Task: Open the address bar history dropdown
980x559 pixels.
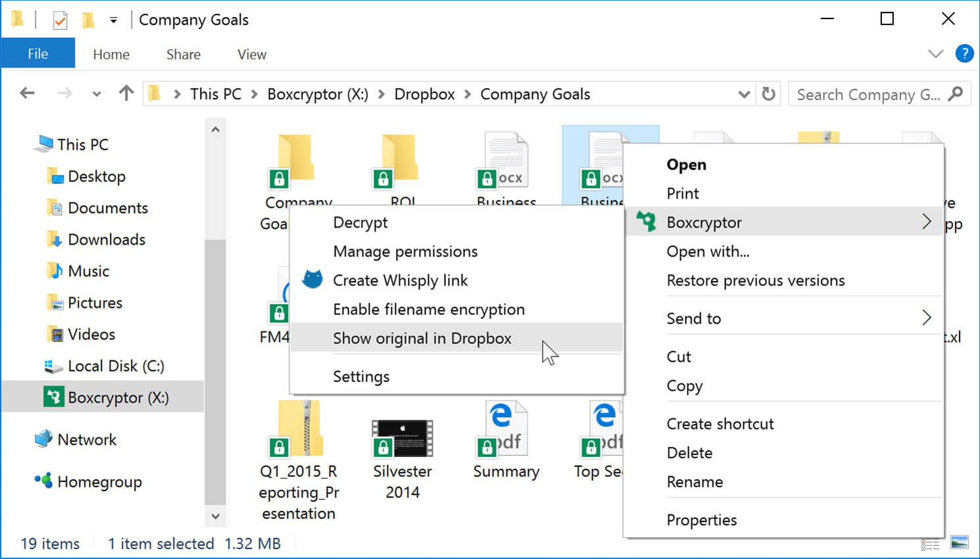Action: [744, 94]
